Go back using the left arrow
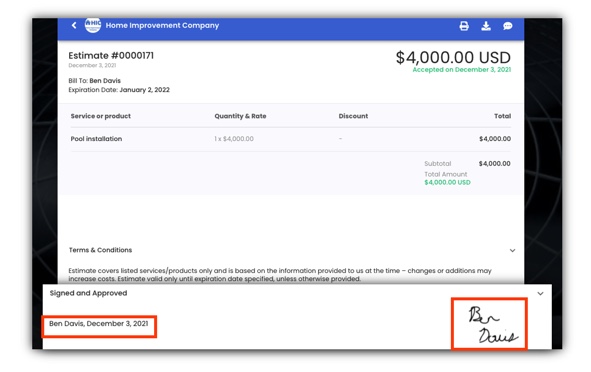This screenshot has width=591, height=372. [74, 25]
